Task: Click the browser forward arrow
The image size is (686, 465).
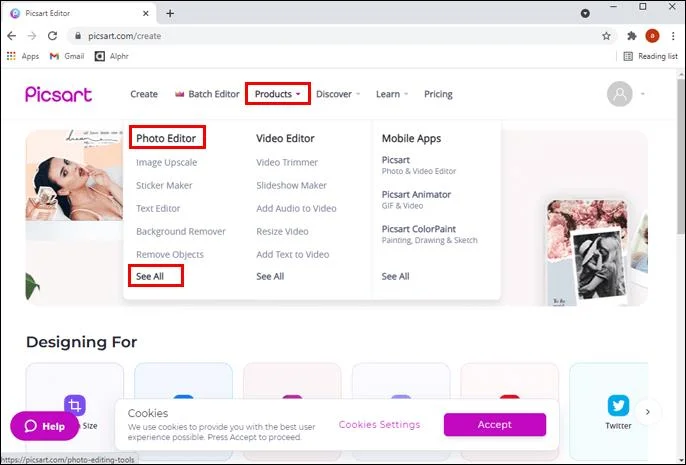Action: coord(32,36)
